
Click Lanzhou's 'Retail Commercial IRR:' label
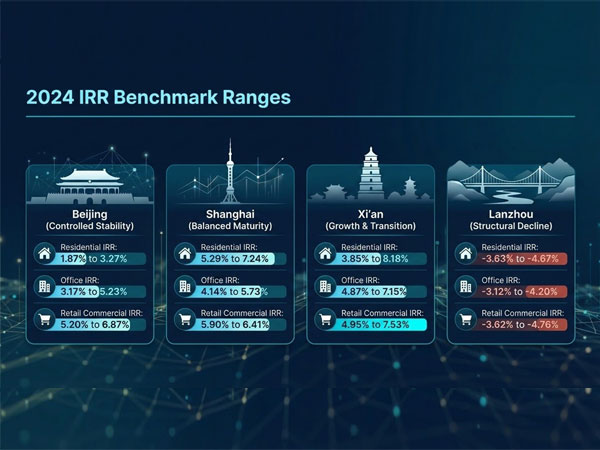coord(523,313)
